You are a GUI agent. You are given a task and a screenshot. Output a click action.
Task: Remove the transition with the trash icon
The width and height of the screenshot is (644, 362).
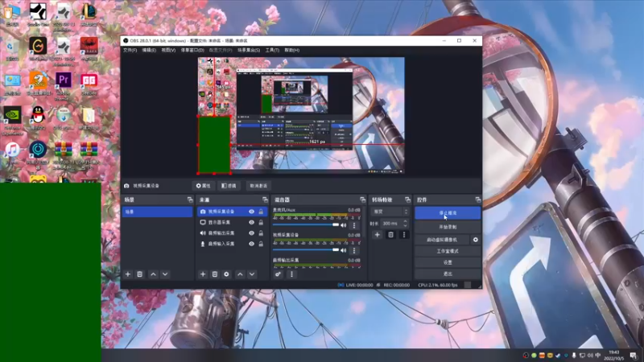tap(390, 235)
